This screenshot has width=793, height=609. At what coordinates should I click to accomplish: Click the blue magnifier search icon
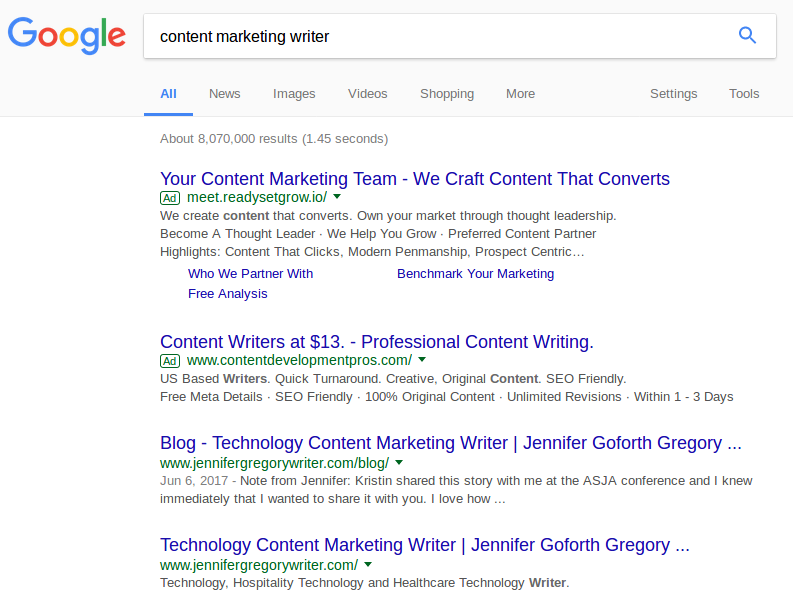pyautogui.click(x=747, y=35)
